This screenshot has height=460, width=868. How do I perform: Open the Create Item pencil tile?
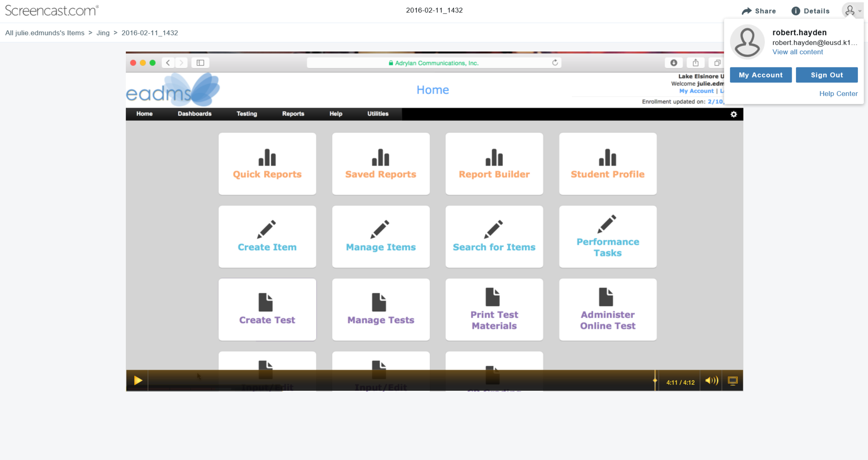point(267,237)
